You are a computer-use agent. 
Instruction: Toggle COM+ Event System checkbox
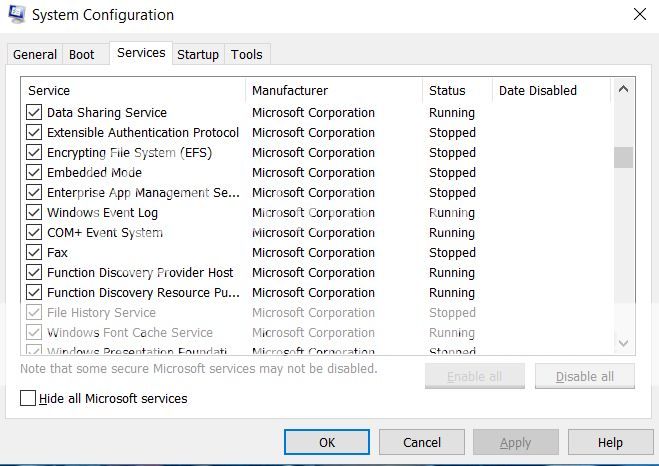(34, 232)
